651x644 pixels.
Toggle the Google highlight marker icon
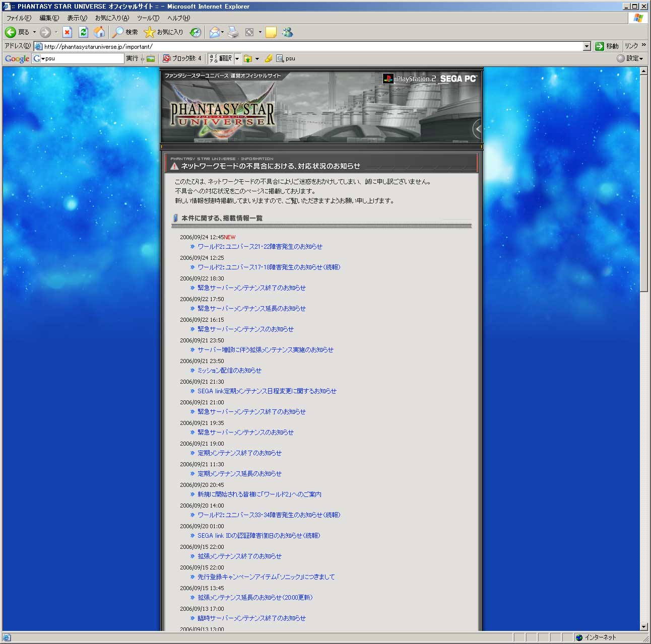(x=268, y=58)
